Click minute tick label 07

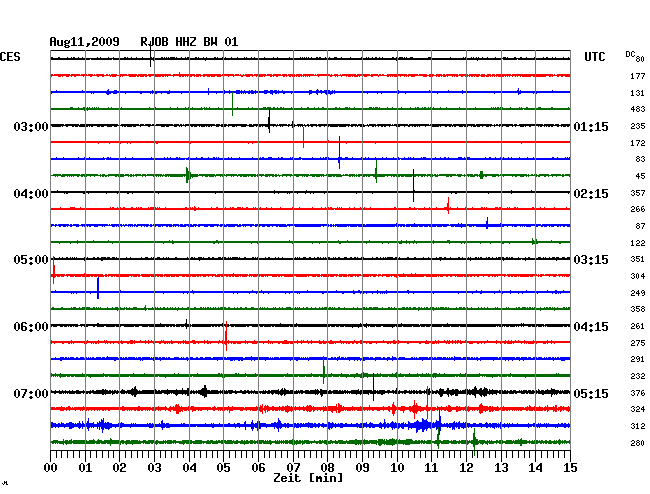pos(293,468)
